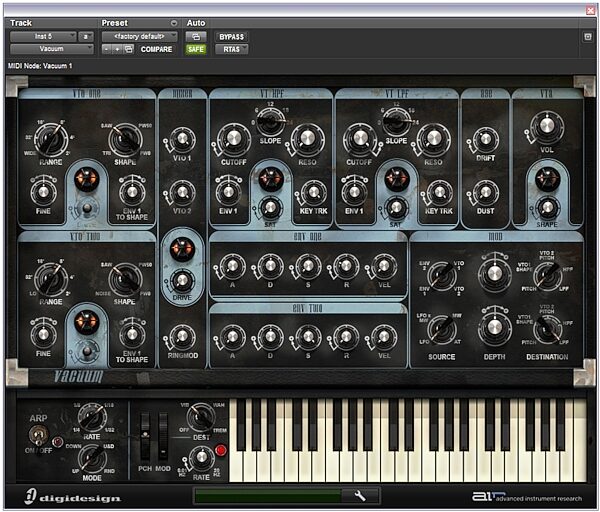
Task: Click the green parameter display field
Action: click(x=268, y=496)
